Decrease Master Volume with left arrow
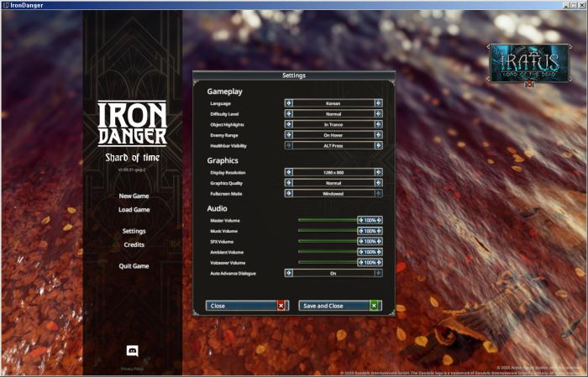This screenshot has width=588, height=377. 361,220
